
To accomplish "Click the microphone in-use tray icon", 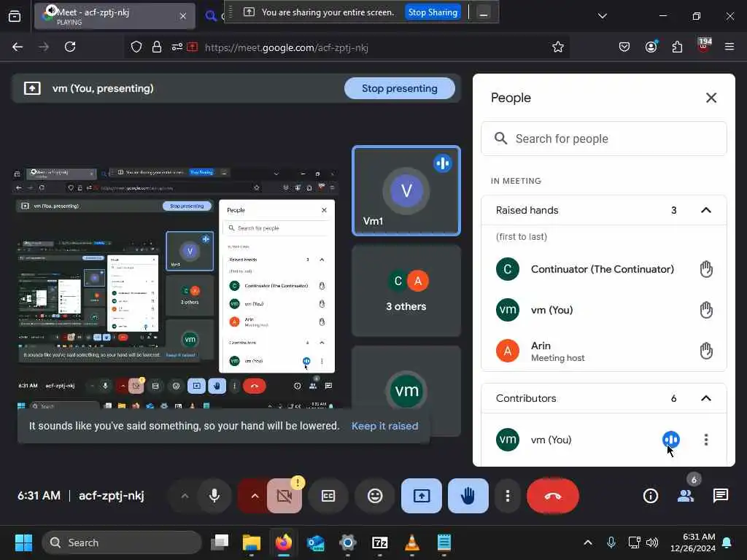I will pos(611,542).
